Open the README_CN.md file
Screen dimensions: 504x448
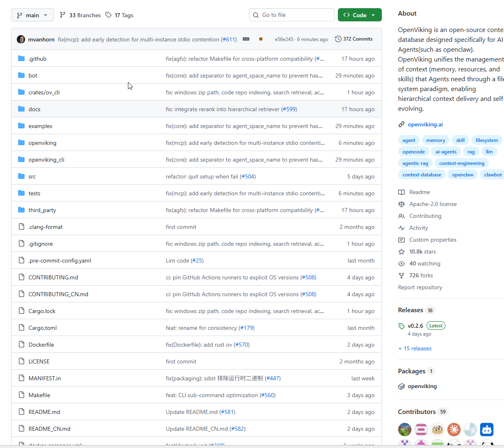[49, 429]
